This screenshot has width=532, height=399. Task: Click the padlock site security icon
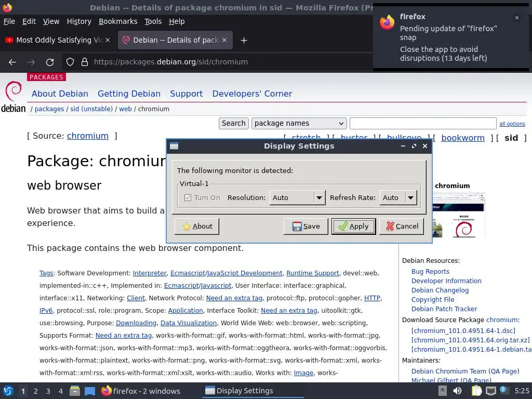[85, 62]
